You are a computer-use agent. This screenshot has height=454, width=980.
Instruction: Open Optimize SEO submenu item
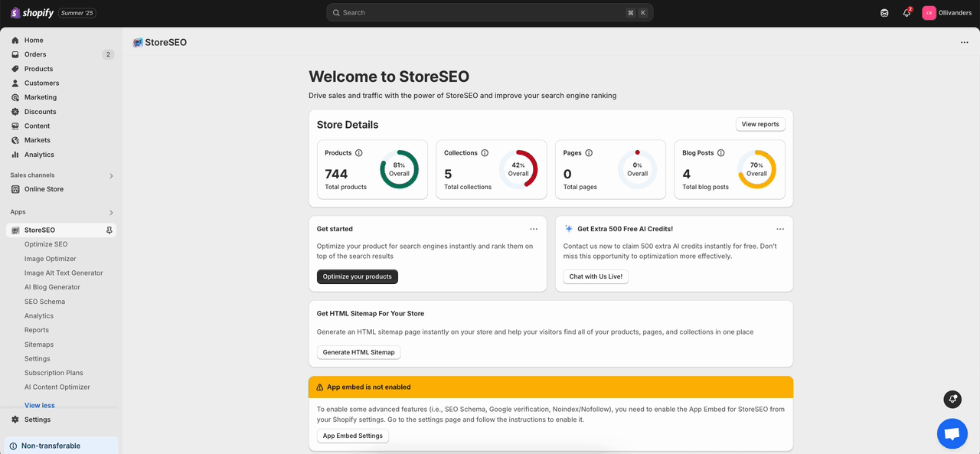(x=46, y=244)
